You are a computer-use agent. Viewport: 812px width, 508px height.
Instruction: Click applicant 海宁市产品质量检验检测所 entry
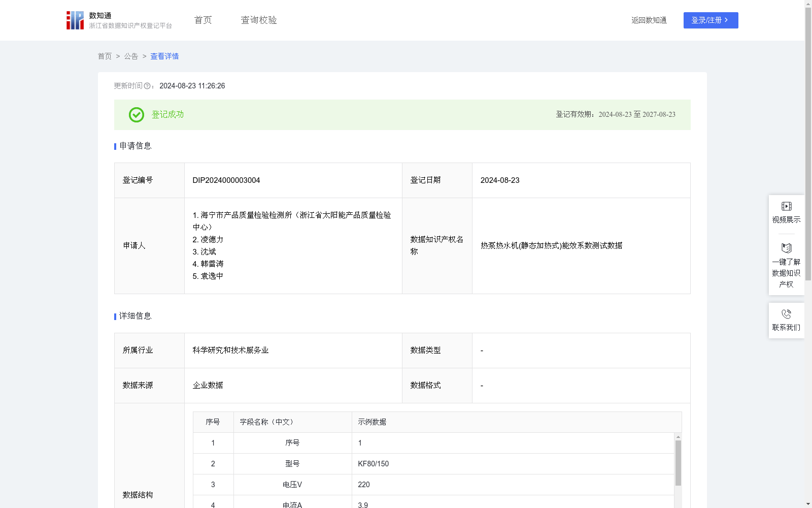(x=292, y=221)
